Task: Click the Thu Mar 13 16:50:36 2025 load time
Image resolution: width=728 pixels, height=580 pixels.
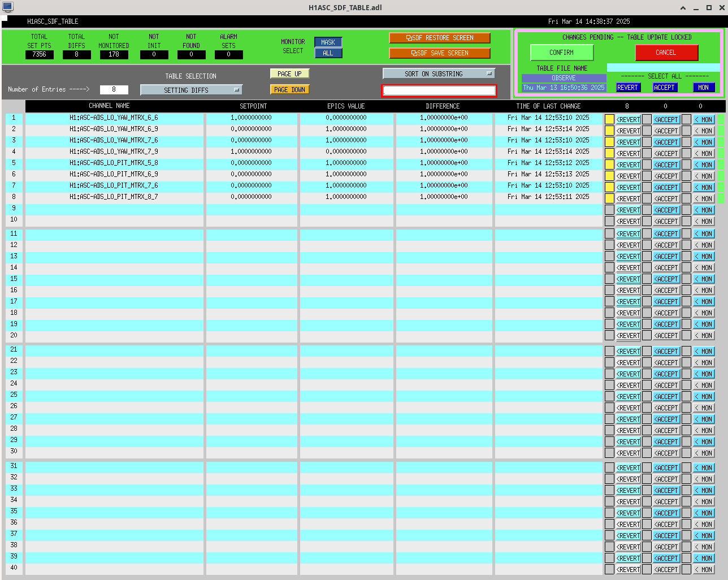Action: (x=564, y=88)
